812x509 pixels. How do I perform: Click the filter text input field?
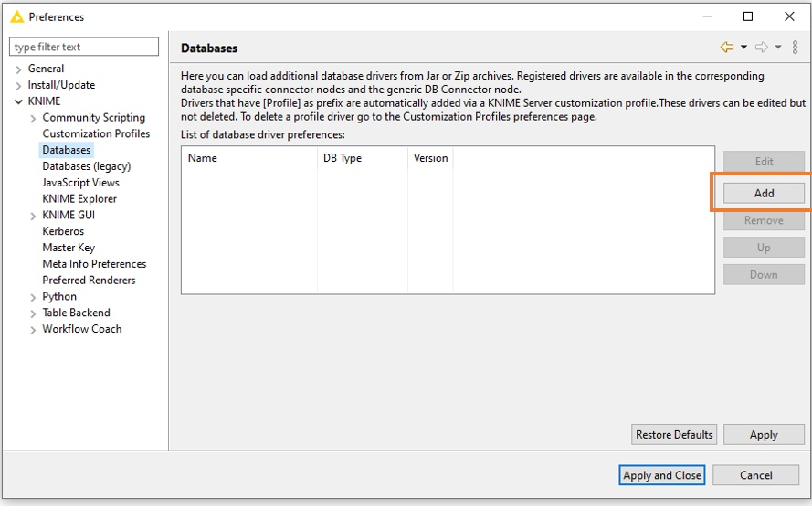pyautogui.click(x=84, y=47)
